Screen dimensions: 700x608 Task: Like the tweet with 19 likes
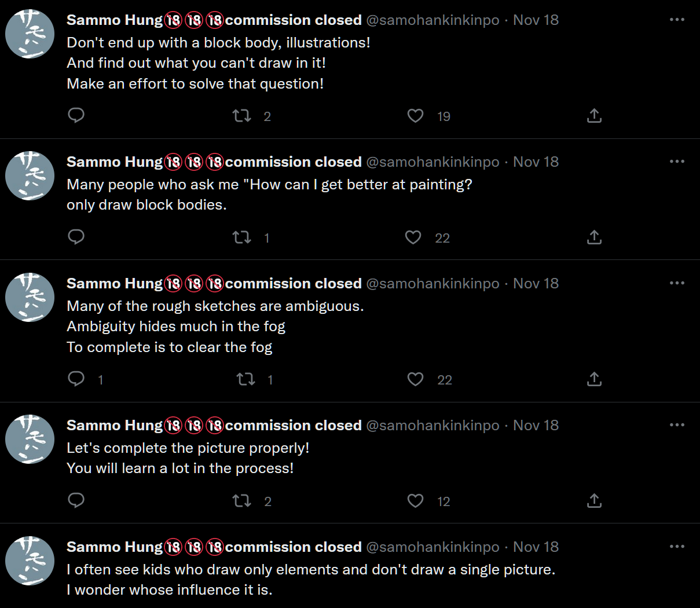[x=416, y=116]
